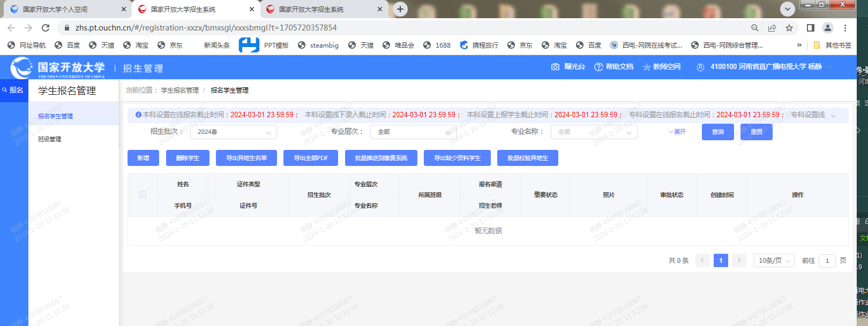Screen dimensions: 868x326
Task: Click the 新增 button
Action: point(143,158)
